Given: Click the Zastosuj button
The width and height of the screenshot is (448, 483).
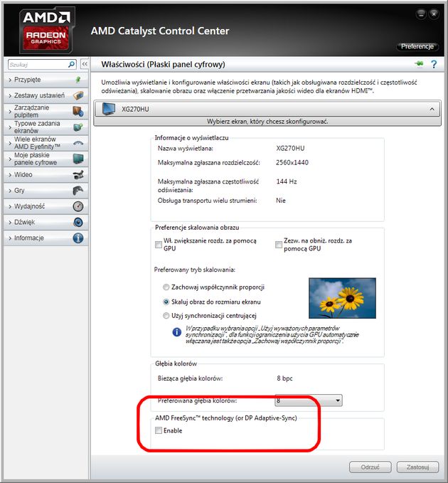Looking at the screenshot, I should pos(417,467).
